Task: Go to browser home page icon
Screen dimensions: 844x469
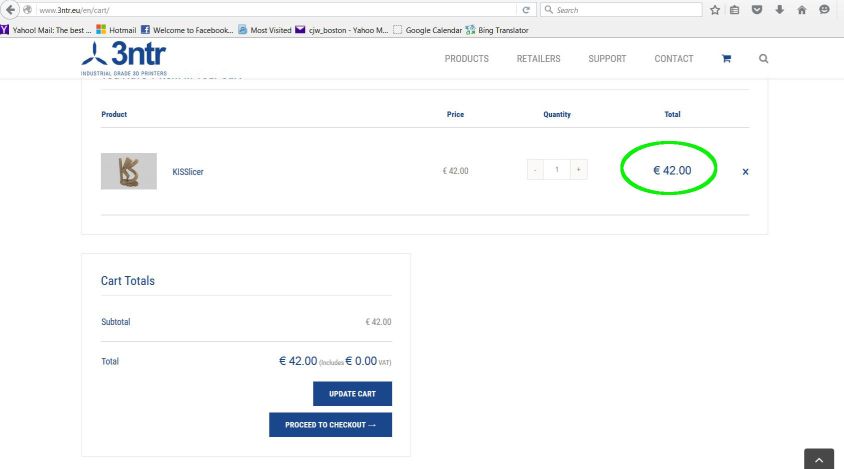Action: (x=801, y=10)
